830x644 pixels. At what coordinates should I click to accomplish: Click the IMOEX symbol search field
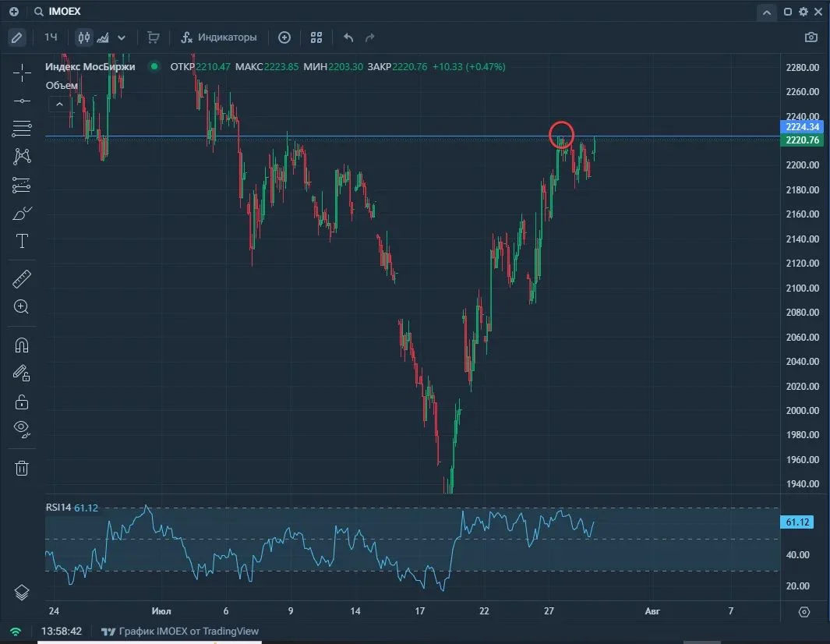pyautogui.click(x=64, y=12)
